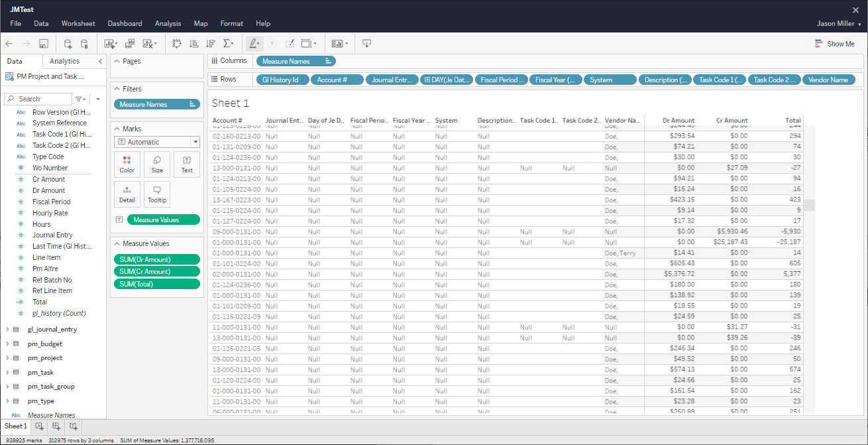Select the SUM(Cr Amount) pill

click(157, 271)
